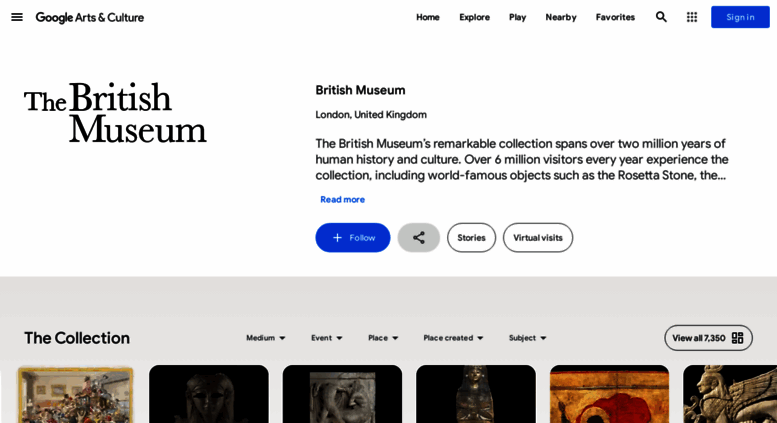This screenshot has height=423, width=777.
Task: Open the red and orange painting thumbnail
Action: 610,394
